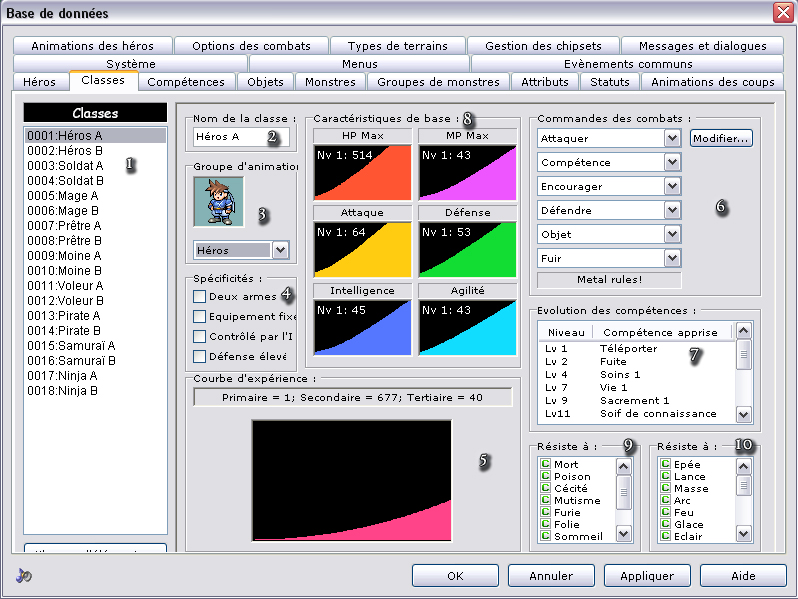This screenshot has height=599, width=798.
Task: Click the Metal rules! button
Action: pyautogui.click(x=609, y=279)
